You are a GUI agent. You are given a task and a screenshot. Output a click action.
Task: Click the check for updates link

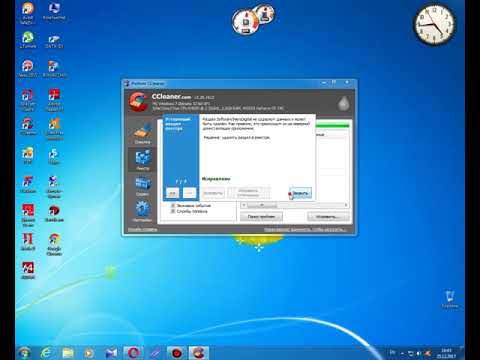[305, 229]
